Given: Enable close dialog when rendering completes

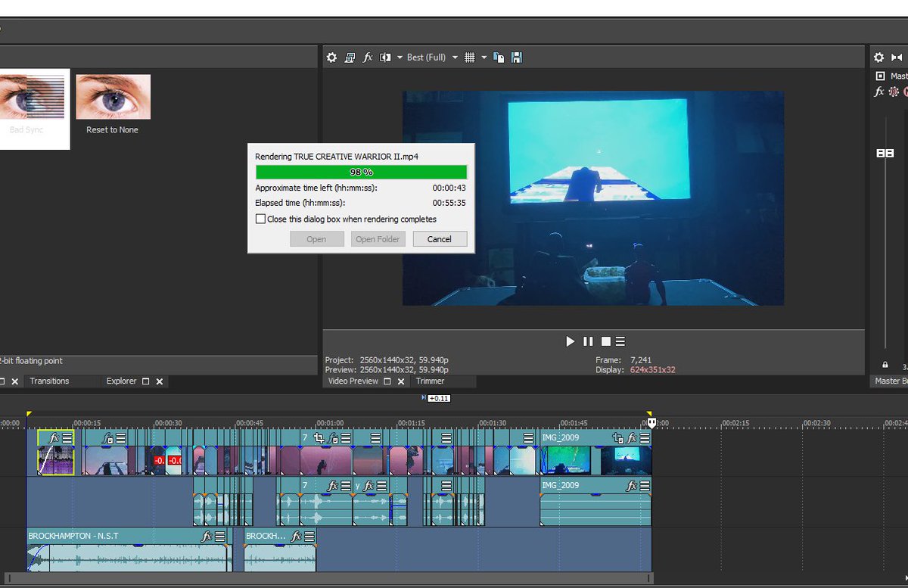Looking at the screenshot, I should tap(261, 219).
